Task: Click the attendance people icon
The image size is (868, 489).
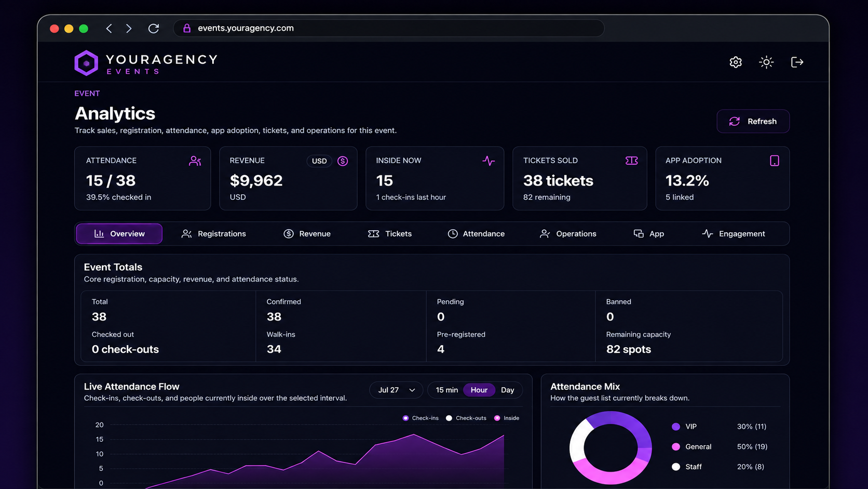Action: click(x=195, y=161)
